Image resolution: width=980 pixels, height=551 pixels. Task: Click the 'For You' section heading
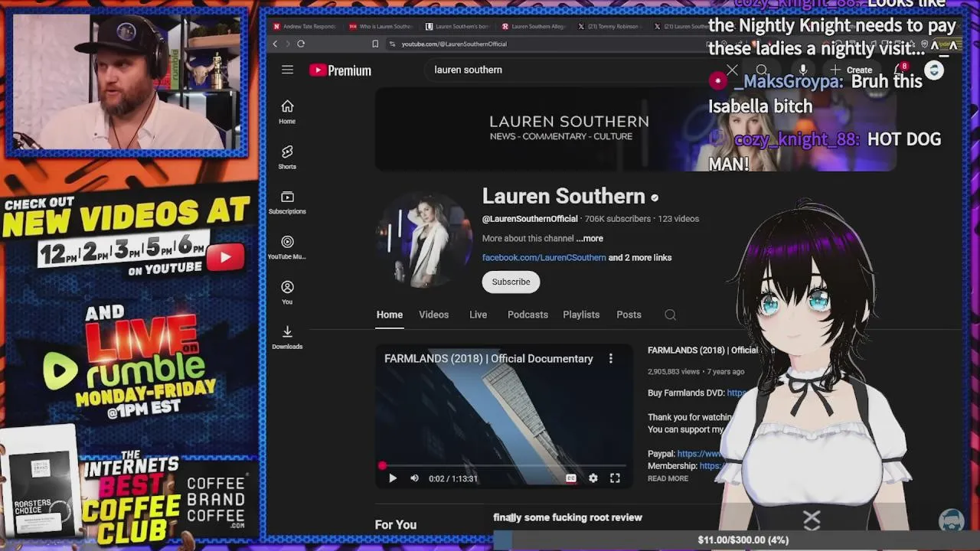(x=396, y=525)
